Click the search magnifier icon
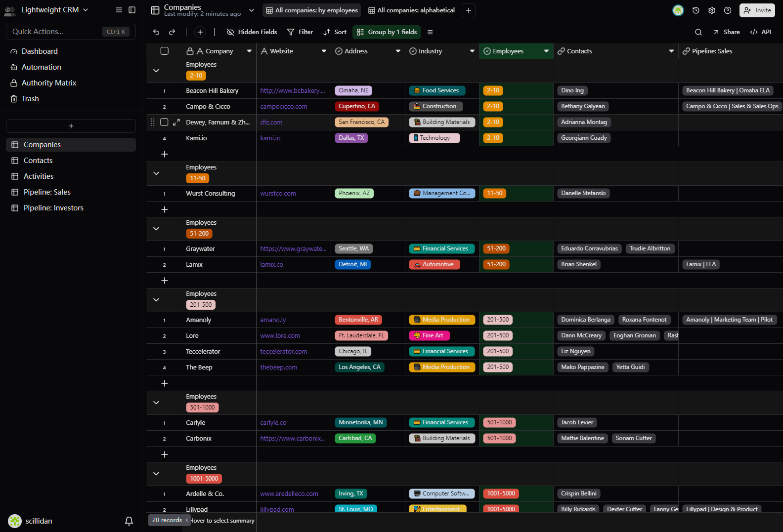This screenshot has height=532, width=783. [x=698, y=32]
